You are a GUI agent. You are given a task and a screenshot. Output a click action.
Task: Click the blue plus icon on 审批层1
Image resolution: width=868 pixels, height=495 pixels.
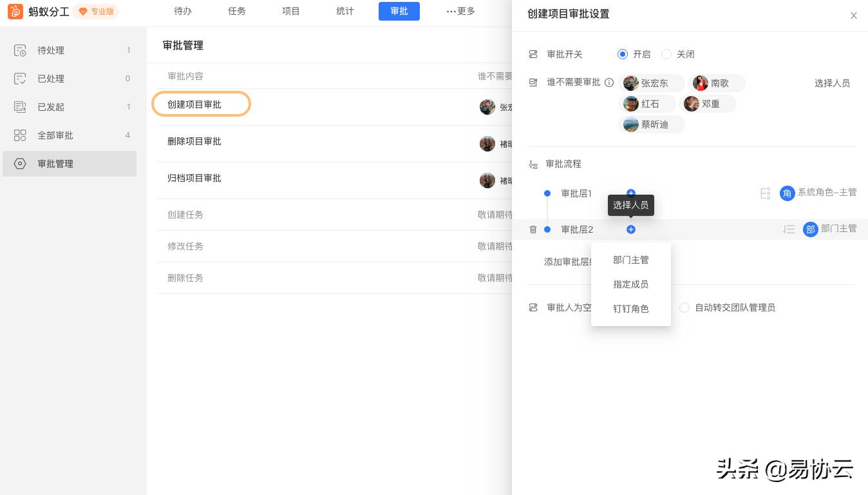tap(631, 193)
